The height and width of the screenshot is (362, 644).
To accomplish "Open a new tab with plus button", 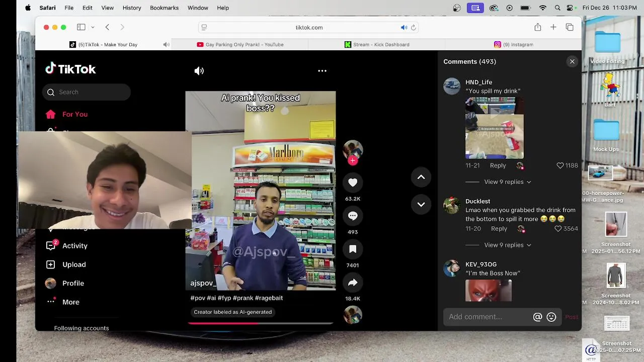I will tap(553, 27).
